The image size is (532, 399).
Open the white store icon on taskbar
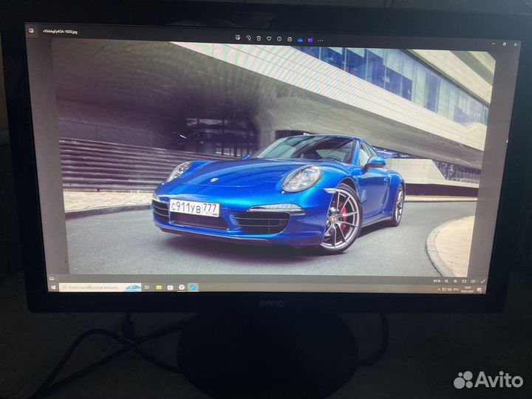(170, 287)
